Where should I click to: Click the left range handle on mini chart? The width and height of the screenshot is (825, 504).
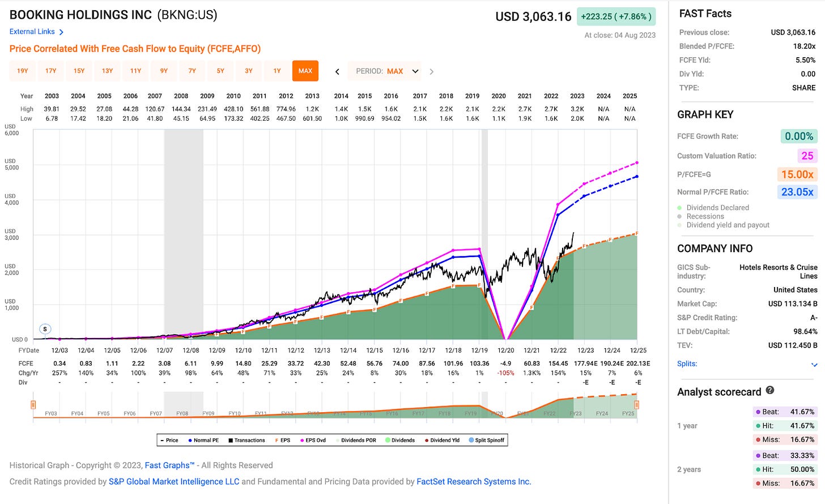(x=33, y=405)
